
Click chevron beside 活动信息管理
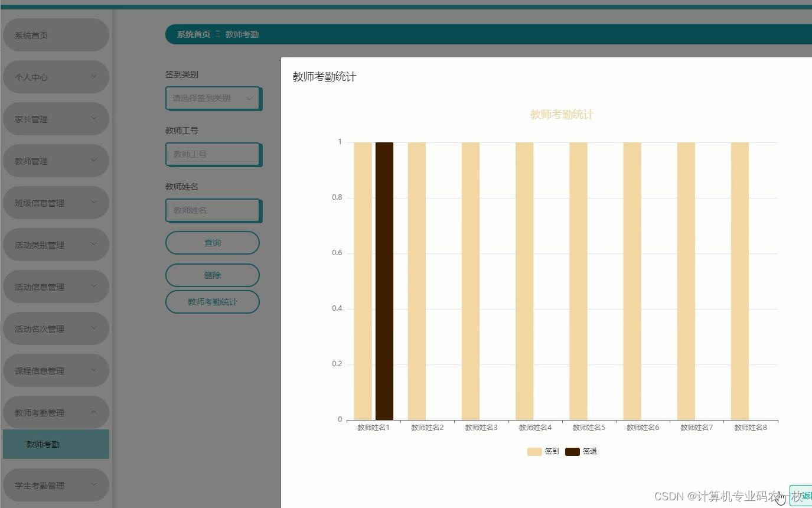click(93, 286)
